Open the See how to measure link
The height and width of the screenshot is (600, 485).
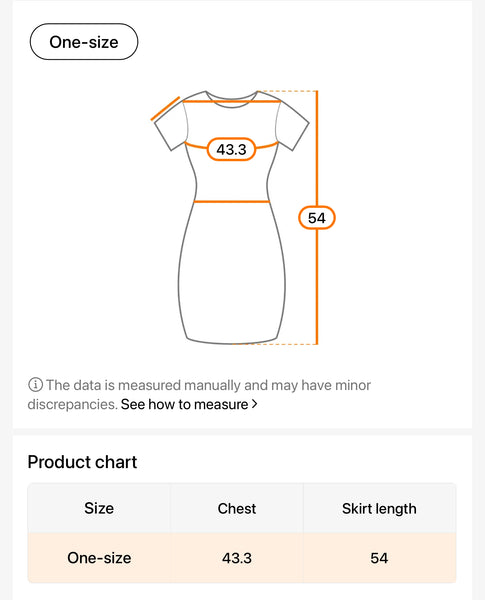tap(185, 404)
